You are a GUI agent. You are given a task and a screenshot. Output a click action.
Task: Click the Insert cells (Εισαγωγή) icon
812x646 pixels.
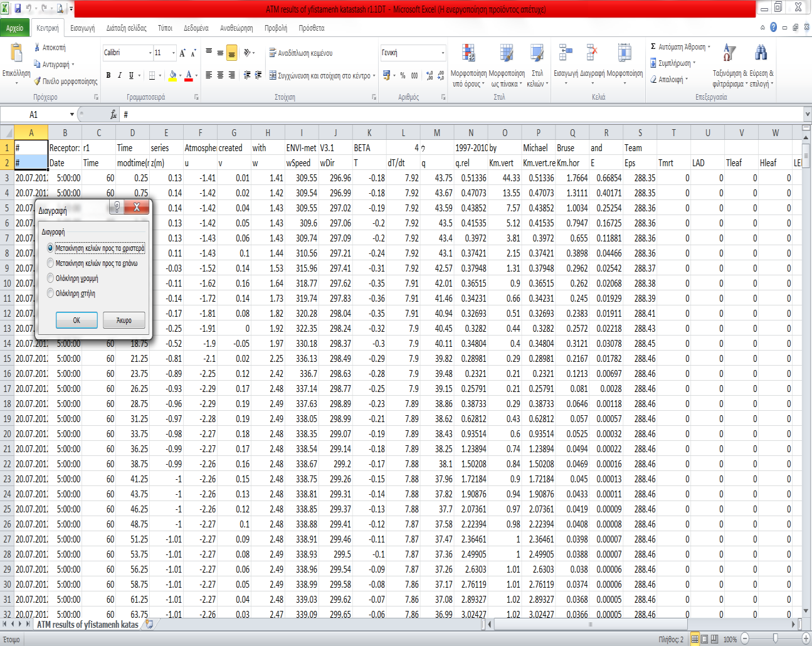[x=566, y=54]
